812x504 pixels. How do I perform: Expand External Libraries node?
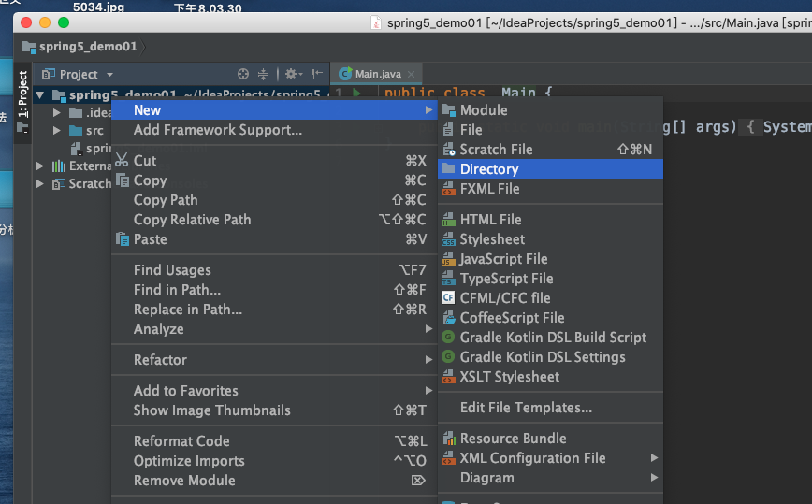[x=40, y=166]
